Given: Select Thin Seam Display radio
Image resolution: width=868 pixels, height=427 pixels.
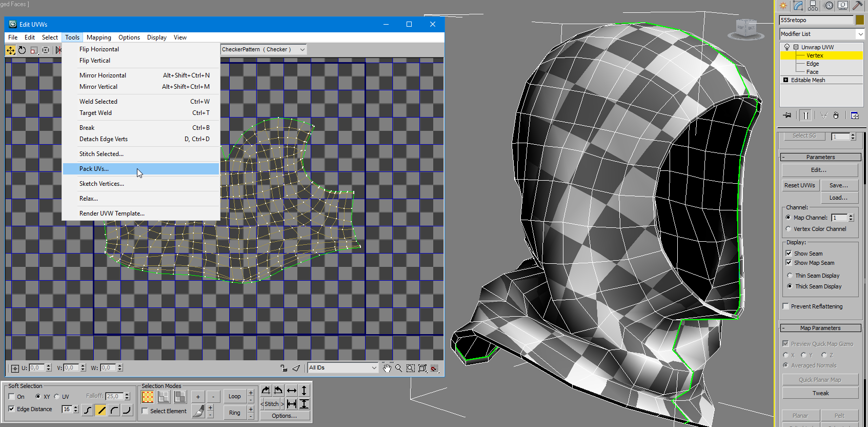Looking at the screenshot, I should pos(790,276).
